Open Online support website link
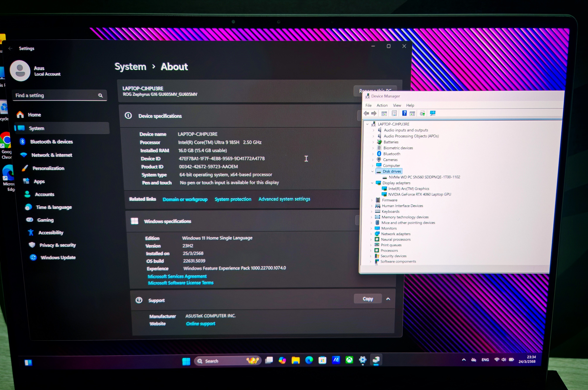588x390 pixels. [x=201, y=323]
